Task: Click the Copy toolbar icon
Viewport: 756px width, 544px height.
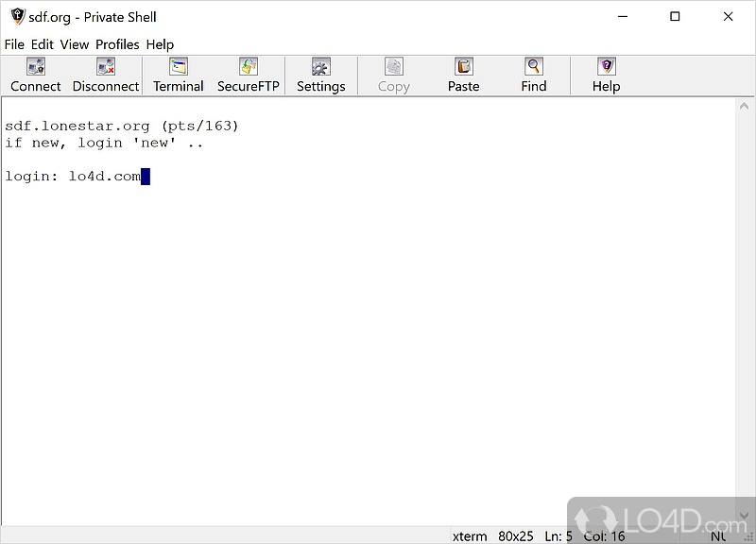Action: pos(394,66)
